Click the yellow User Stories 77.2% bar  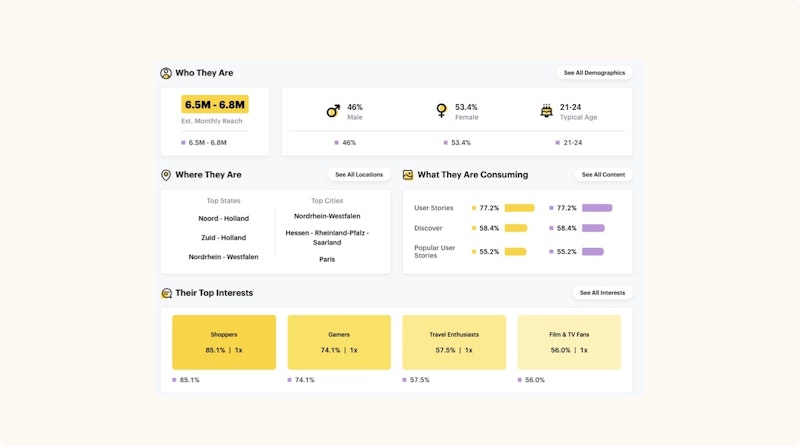pos(519,208)
